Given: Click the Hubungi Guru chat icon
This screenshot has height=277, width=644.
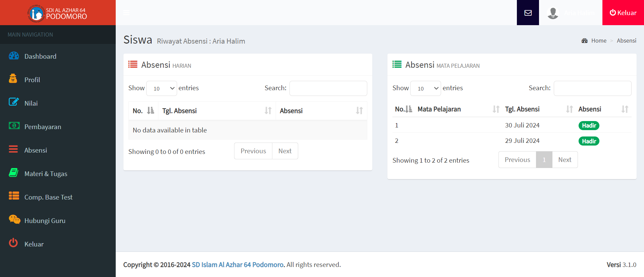Looking at the screenshot, I should (x=14, y=220).
